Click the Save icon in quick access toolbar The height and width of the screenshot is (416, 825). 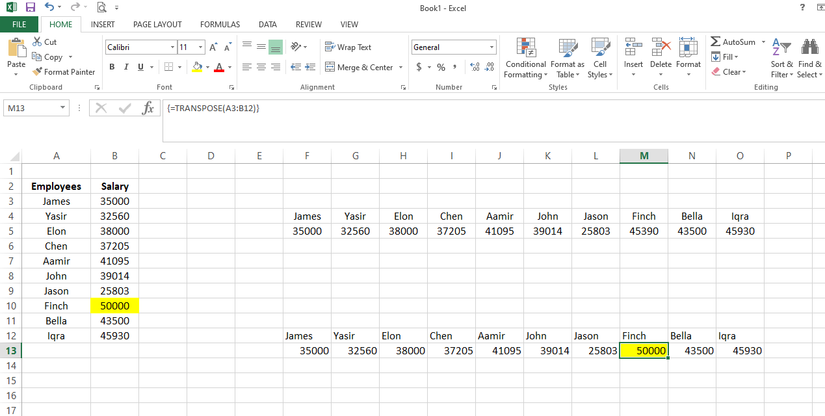[30, 7]
